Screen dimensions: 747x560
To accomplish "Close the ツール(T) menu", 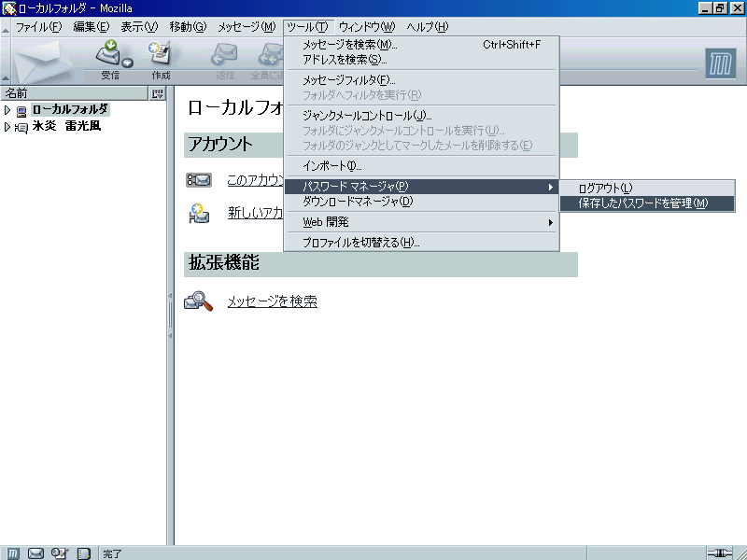I will click(x=308, y=27).
